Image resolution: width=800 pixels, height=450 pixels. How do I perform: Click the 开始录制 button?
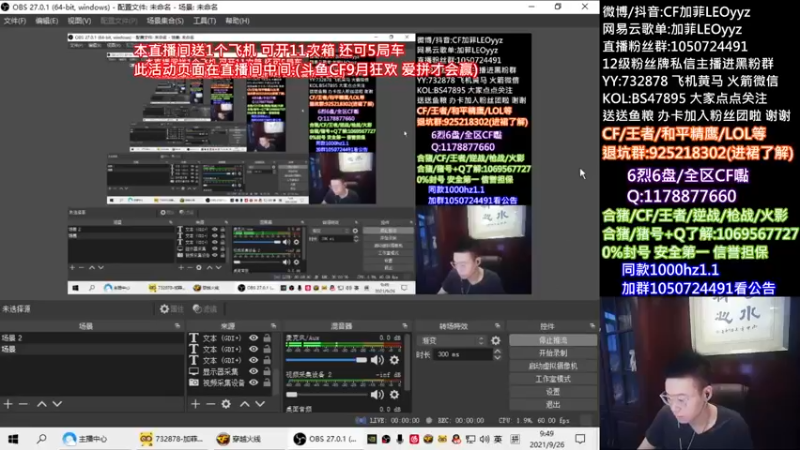click(x=553, y=353)
